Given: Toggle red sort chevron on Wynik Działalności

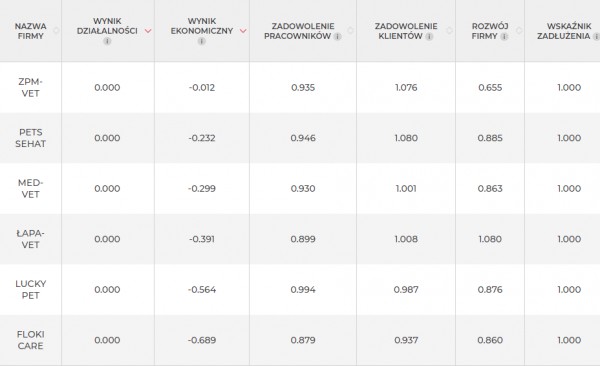Looking at the screenshot, I should point(148,31).
